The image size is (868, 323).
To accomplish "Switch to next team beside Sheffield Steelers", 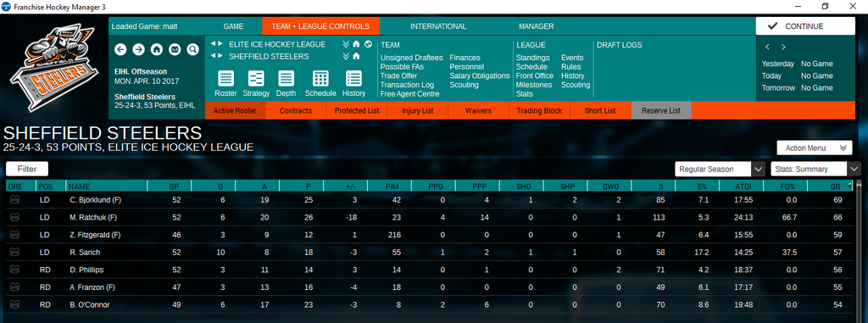I will coord(220,56).
